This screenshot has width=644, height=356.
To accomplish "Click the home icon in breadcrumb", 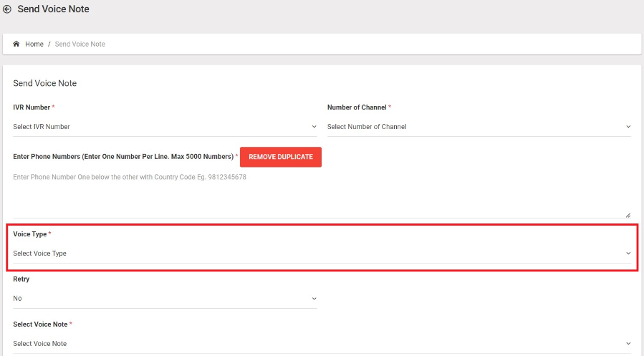I will click(16, 44).
